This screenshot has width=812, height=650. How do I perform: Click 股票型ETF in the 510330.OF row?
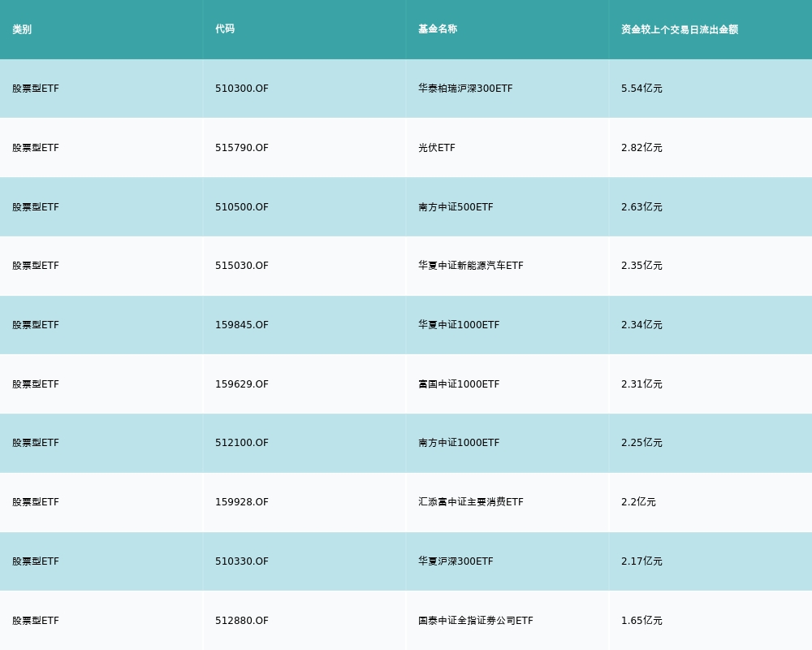[x=36, y=561]
